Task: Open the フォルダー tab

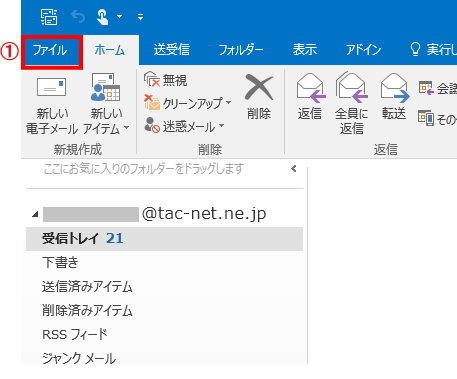Action: point(240,50)
